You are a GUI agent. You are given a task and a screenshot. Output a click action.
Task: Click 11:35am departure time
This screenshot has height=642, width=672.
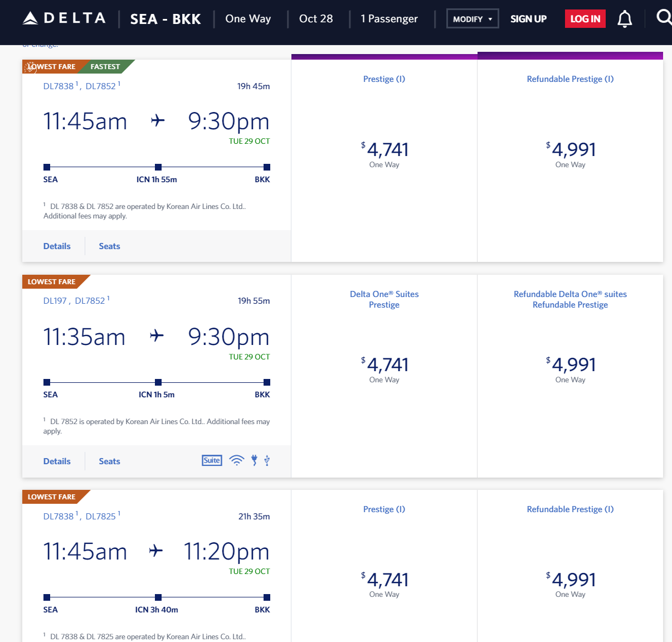coord(85,337)
